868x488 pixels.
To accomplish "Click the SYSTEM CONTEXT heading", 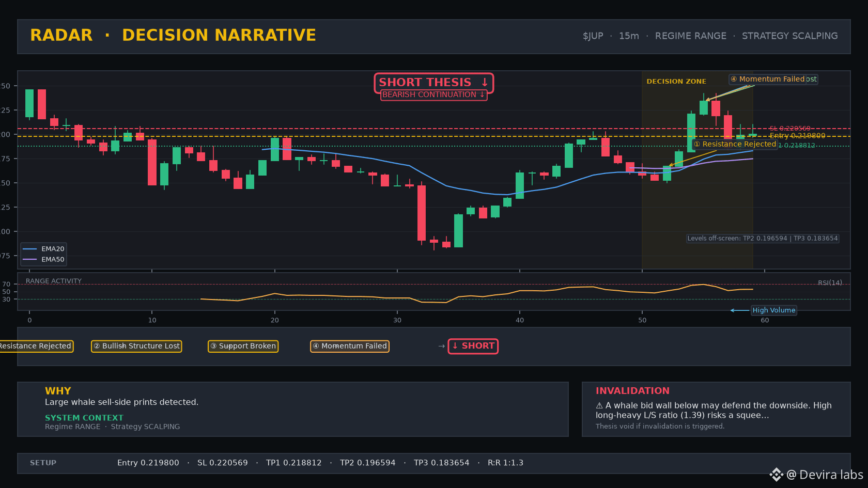I will coord(84,418).
